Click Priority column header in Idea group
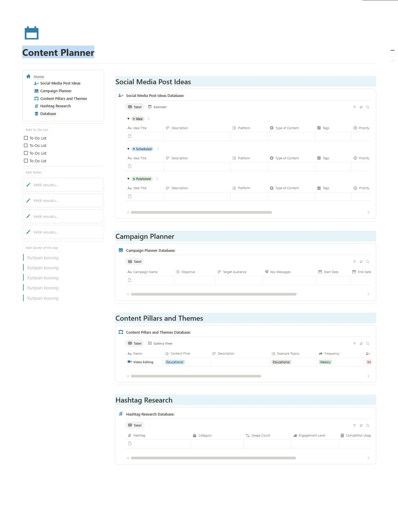This screenshot has width=398, height=532. (361, 128)
